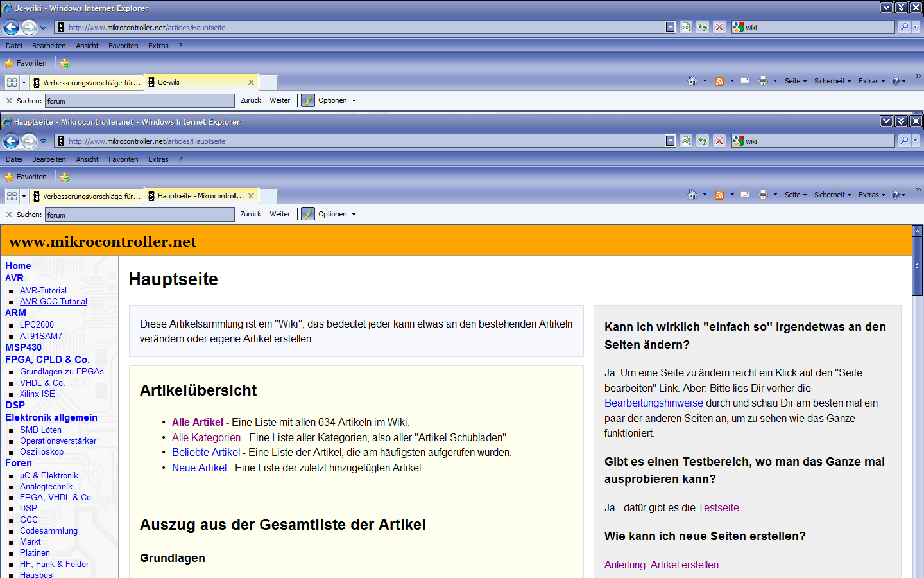Open Seite menu in Hauptseite window
This screenshot has height=578, width=924.
pyautogui.click(x=796, y=195)
